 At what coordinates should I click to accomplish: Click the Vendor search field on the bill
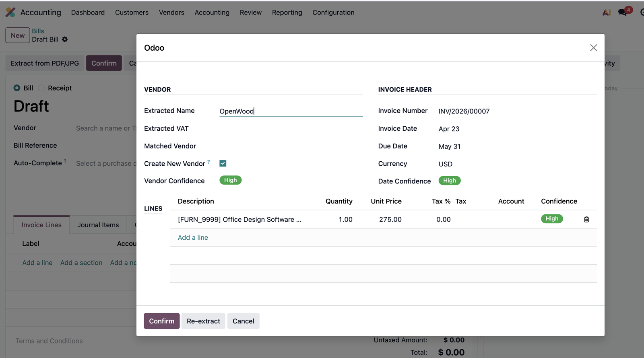106,128
